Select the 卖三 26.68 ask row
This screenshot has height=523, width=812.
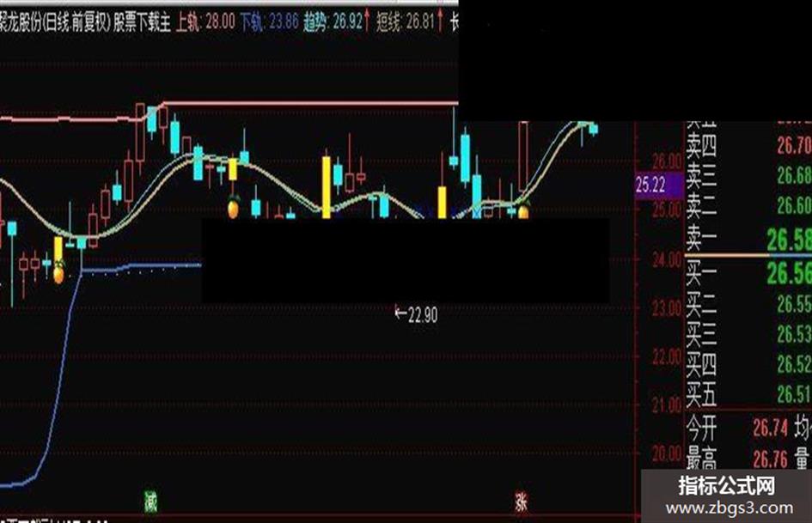pyautogui.click(x=748, y=176)
